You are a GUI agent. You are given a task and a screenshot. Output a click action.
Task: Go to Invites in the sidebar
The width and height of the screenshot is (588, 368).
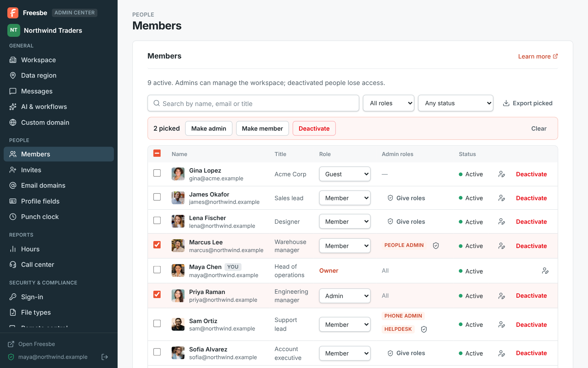[59, 170]
